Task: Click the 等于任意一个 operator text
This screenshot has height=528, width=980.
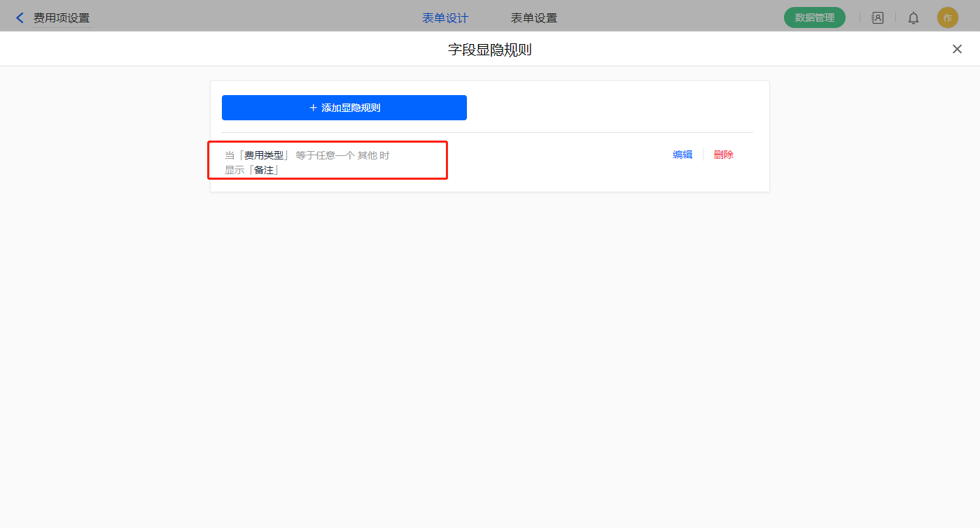Action: pos(325,155)
